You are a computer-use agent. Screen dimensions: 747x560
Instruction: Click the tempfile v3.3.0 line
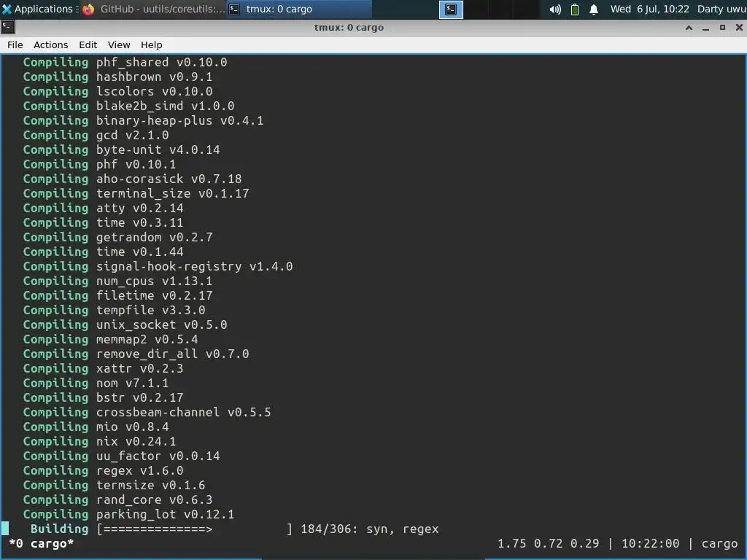115,310
